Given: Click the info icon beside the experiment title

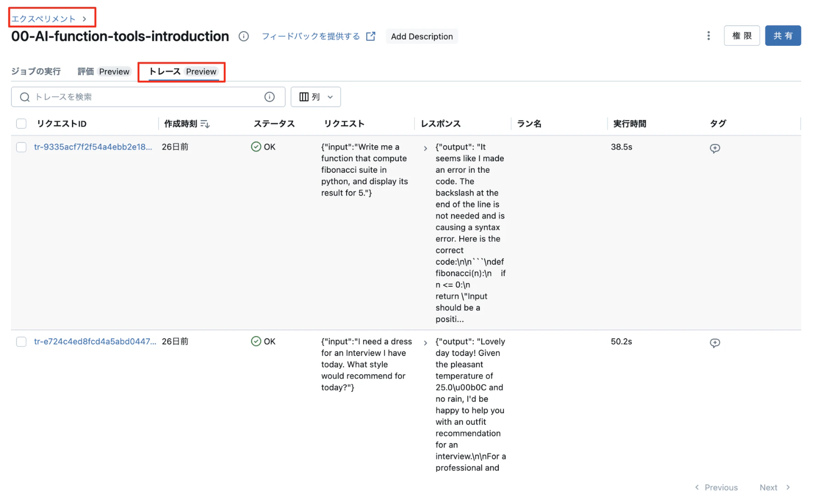Looking at the screenshot, I should pos(243,36).
